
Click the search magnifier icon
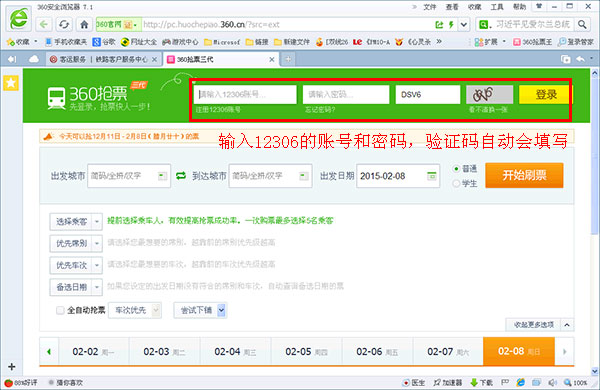click(x=582, y=25)
